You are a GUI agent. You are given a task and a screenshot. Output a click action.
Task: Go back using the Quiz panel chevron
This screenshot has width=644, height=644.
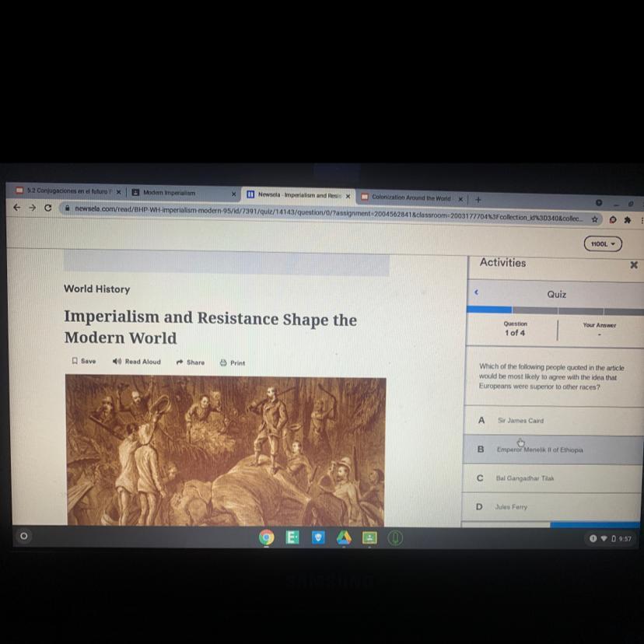pos(477,292)
